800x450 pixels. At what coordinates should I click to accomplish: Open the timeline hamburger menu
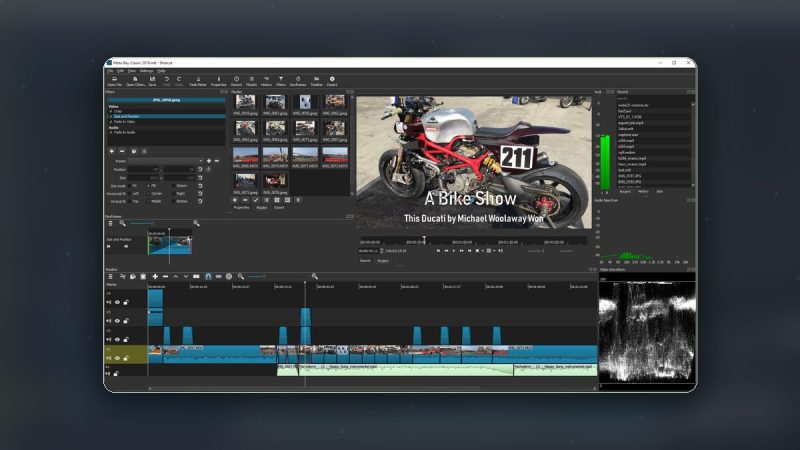110,276
